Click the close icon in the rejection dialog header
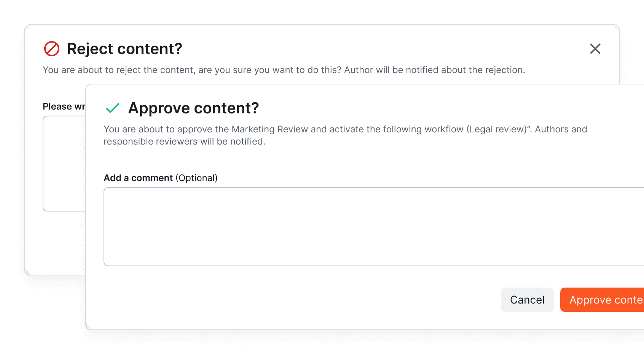 (595, 49)
